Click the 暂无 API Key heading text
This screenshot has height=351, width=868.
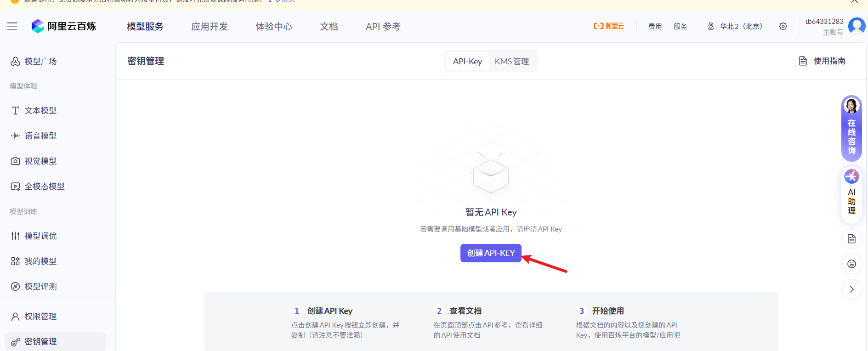tap(491, 212)
